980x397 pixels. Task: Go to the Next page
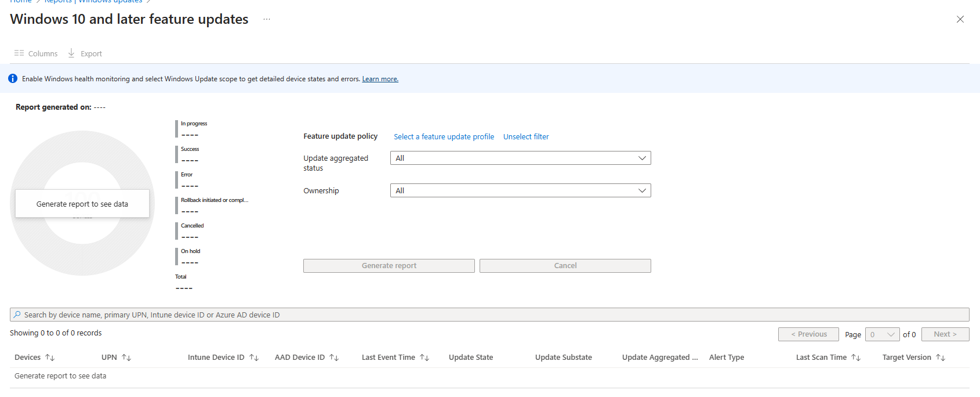pyautogui.click(x=945, y=334)
